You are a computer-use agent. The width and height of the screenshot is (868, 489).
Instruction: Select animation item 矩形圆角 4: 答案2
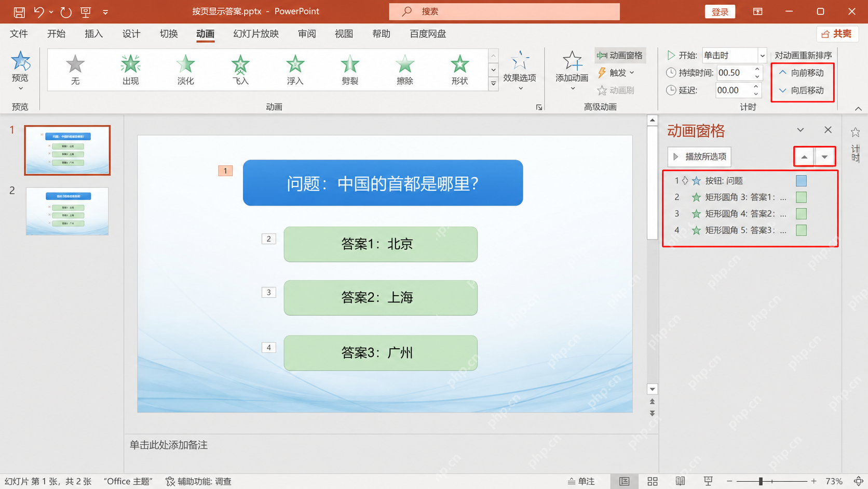pos(751,214)
